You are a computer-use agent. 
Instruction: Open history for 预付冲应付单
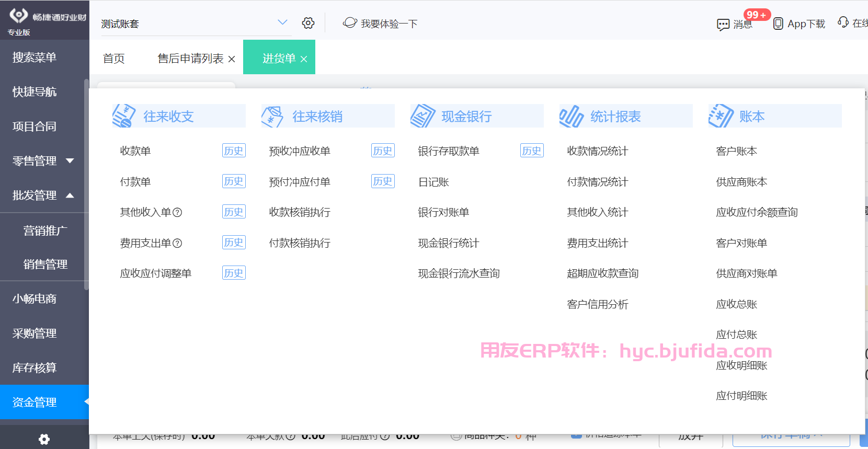pos(383,181)
